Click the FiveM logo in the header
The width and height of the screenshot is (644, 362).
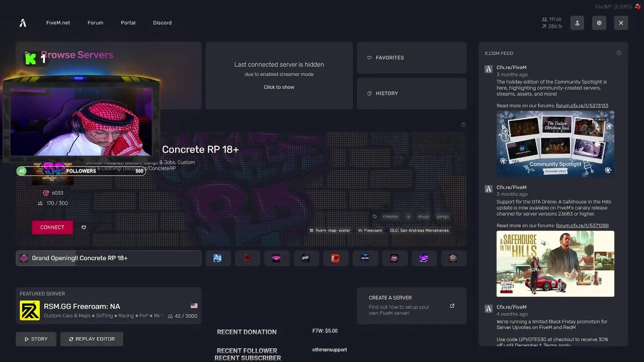pyautogui.click(x=23, y=23)
